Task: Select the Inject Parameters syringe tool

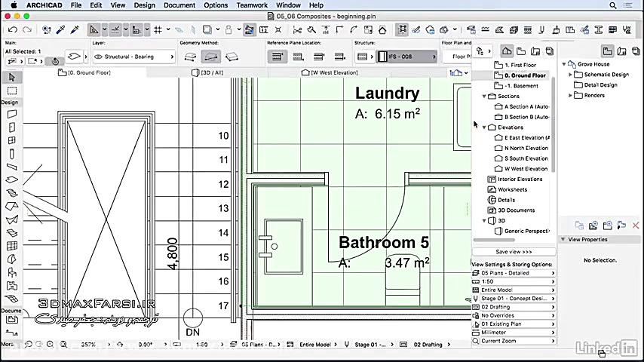Action: [75, 29]
